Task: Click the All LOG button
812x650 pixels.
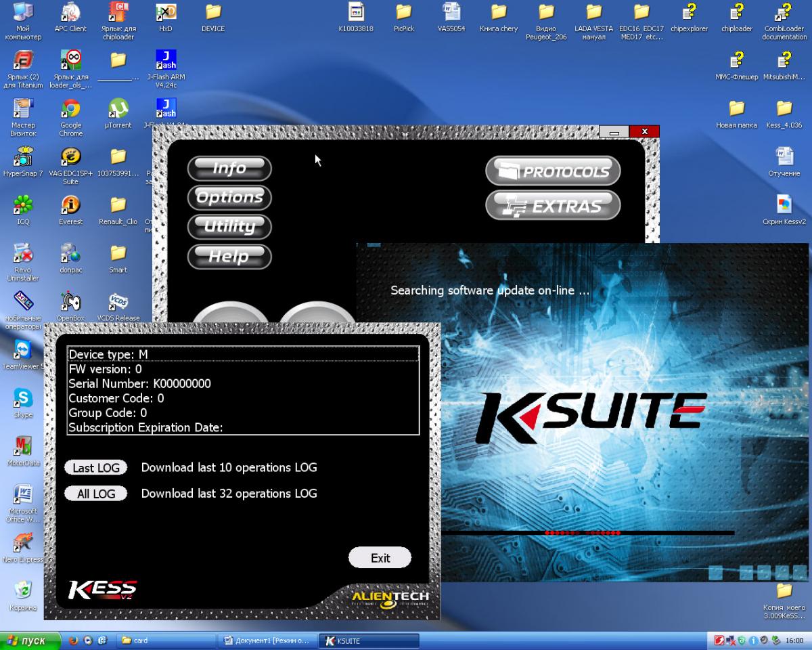Action: point(95,494)
